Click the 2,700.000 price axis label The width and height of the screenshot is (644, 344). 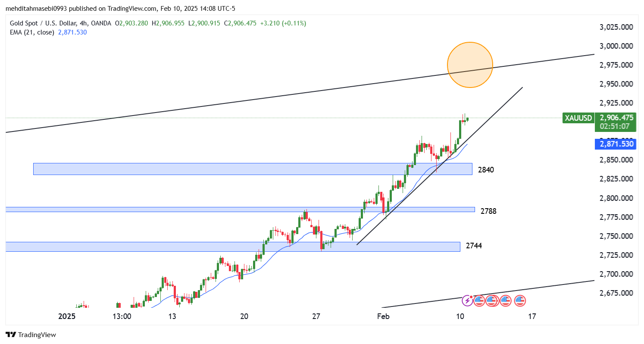click(616, 274)
